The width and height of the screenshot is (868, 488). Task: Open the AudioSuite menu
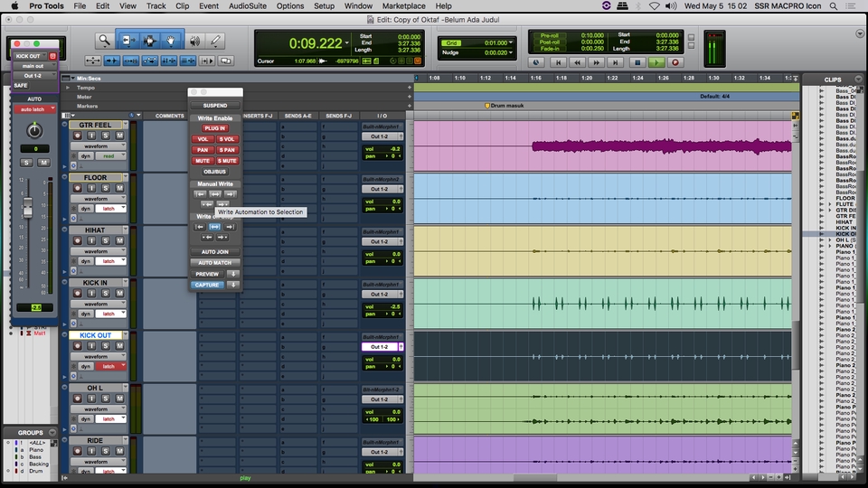coord(248,6)
